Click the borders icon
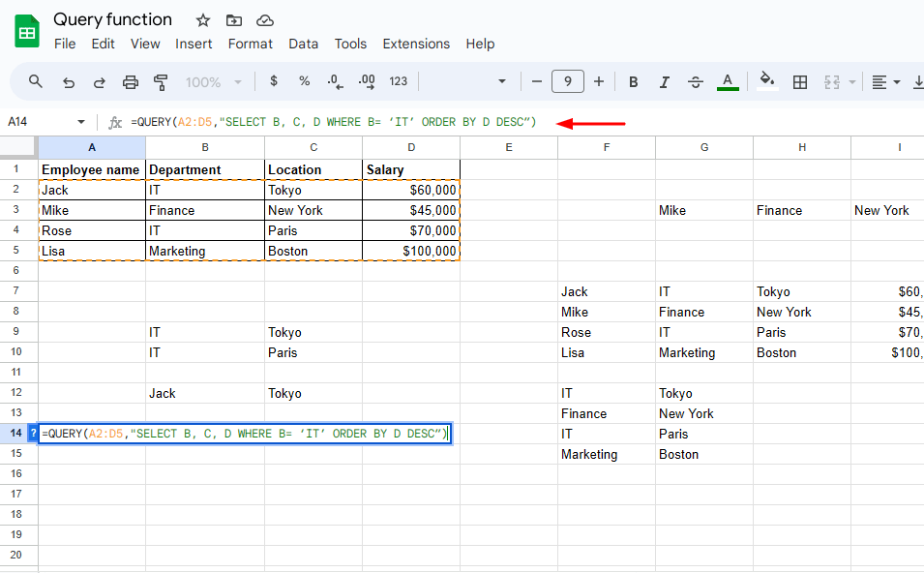924x573 pixels. [800, 81]
